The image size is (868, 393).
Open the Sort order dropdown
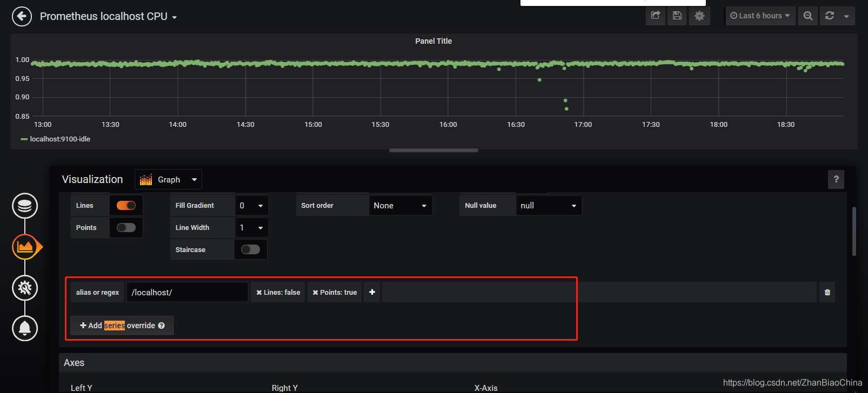coord(400,206)
